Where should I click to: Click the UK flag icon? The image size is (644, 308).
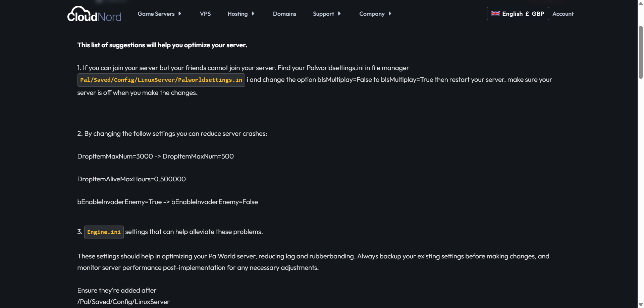click(495, 14)
